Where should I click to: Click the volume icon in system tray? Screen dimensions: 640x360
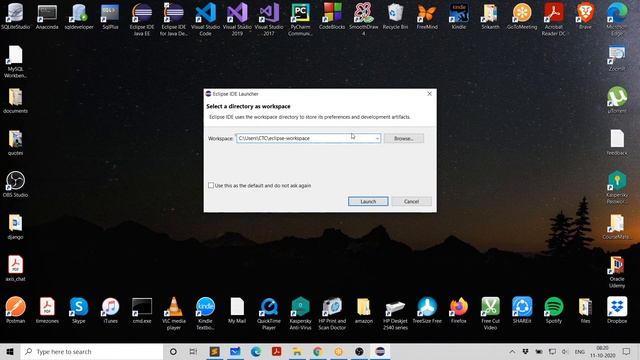[565, 351]
